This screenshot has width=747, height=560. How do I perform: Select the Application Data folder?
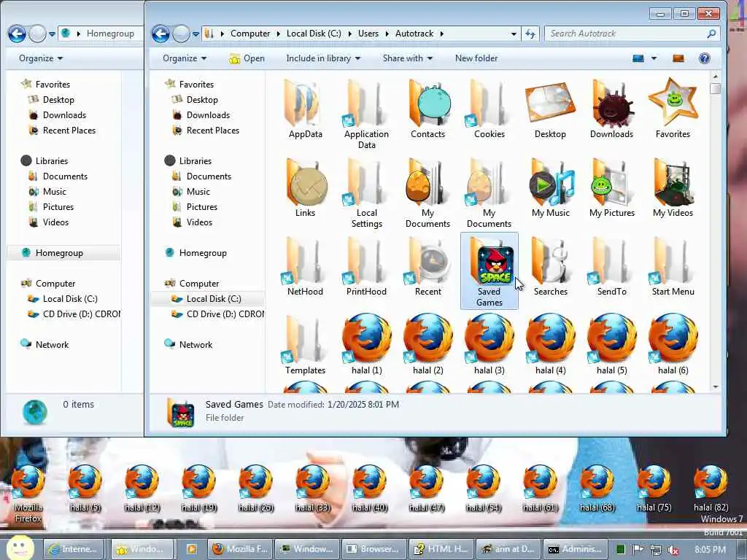click(x=366, y=114)
